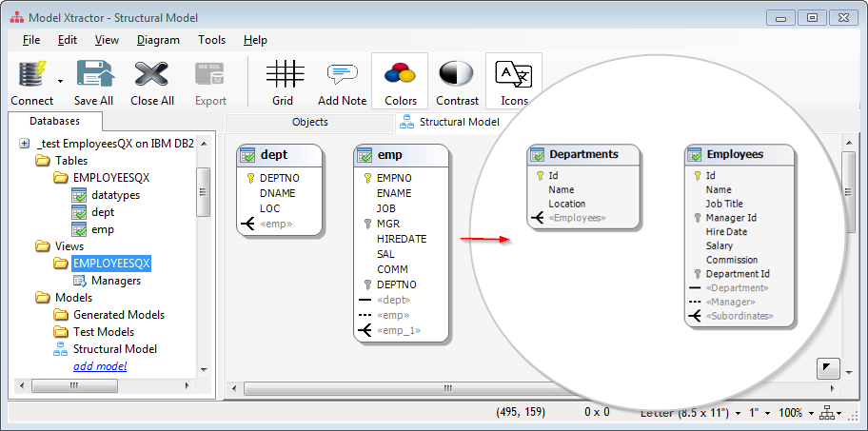Click the add model link
The height and width of the screenshot is (431, 868).
(100, 366)
